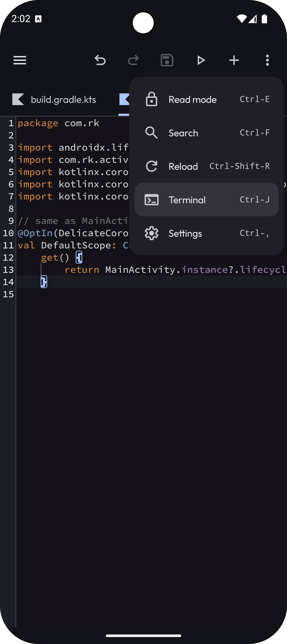This screenshot has width=287, height=644.
Task: Run the code with the play icon
Action: point(201,60)
